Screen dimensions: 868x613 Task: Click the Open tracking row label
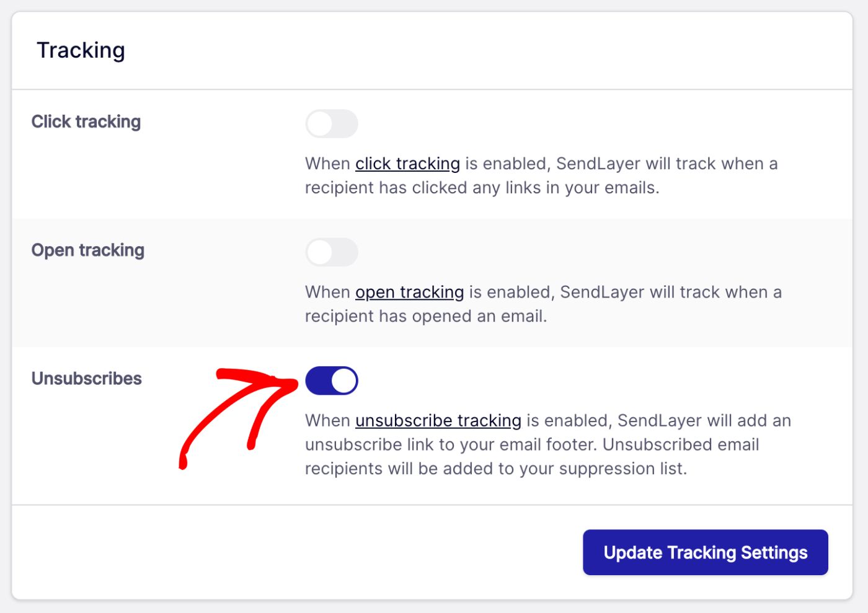pyautogui.click(x=87, y=250)
